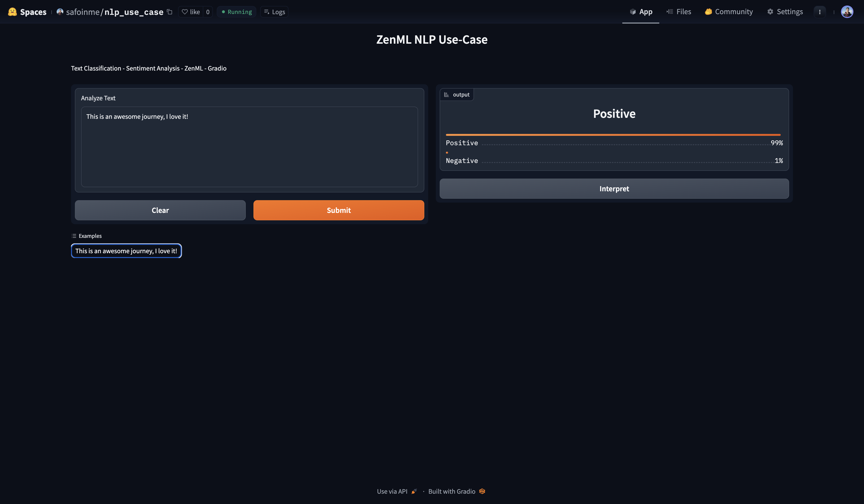The width and height of the screenshot is (864, 504).
Task: Open the Community tab
Action: pos(729,12)
